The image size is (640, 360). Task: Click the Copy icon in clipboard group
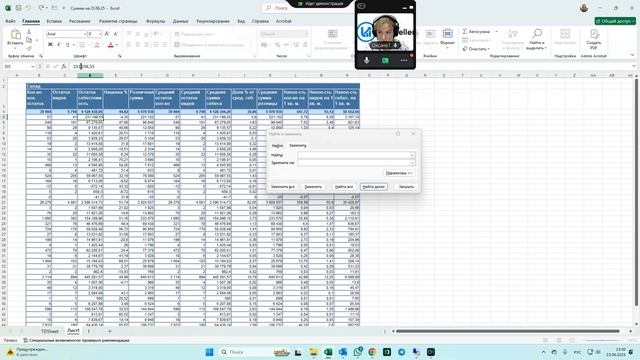tap(29, 40)
